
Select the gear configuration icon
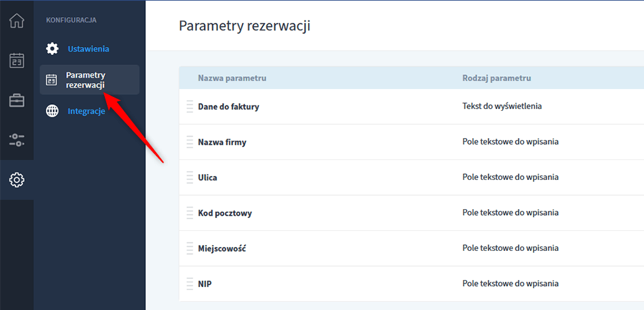(x=17, y=180)
